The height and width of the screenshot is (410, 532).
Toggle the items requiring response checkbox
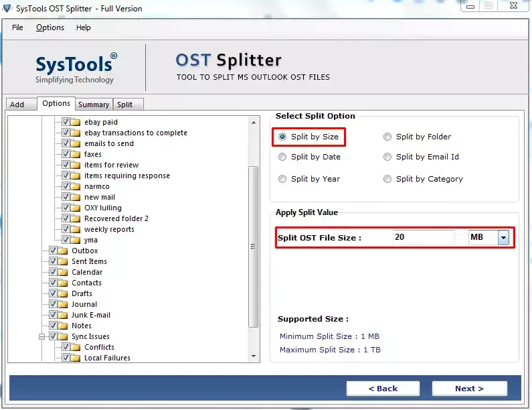[66, 176]
